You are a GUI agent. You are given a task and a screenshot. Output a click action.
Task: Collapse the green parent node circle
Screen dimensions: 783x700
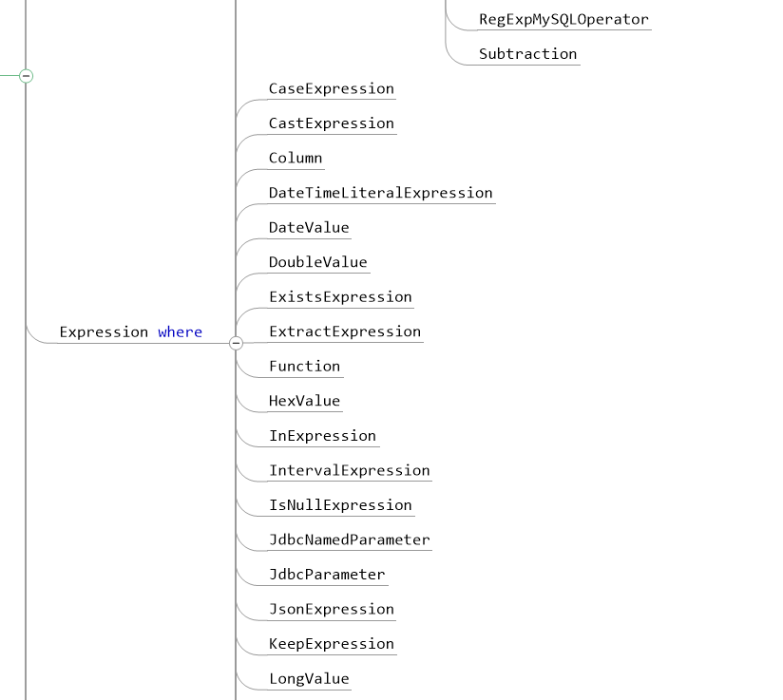pos(26,76)
